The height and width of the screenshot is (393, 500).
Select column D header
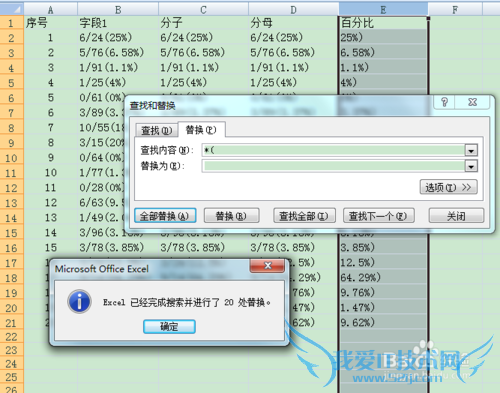coord(293,9)
